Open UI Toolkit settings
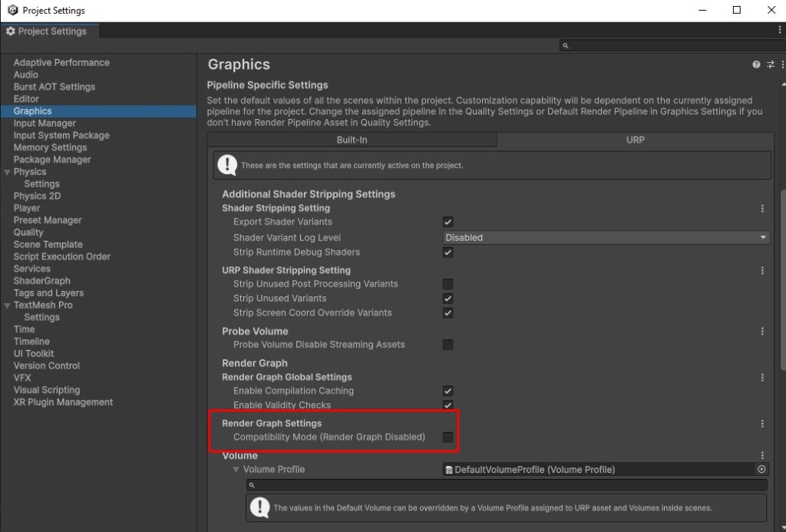Viewport: 786px width, 532px height. pos(34,353)
